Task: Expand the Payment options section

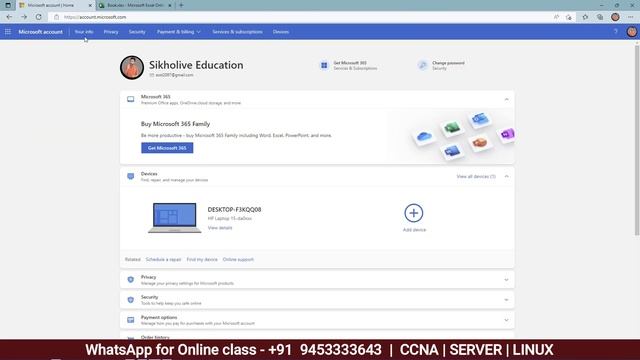Action: click(506, 320)
